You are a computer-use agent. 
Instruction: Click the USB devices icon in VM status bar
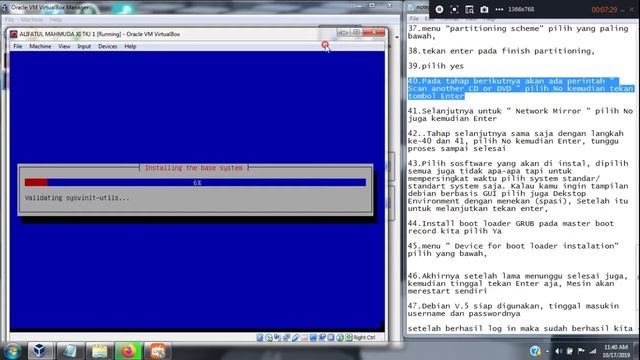(295, 338)
